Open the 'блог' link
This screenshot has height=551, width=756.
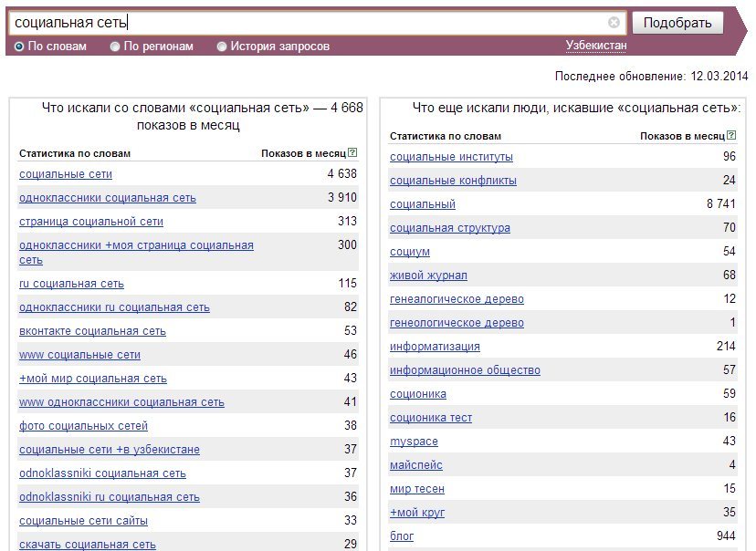402,535
